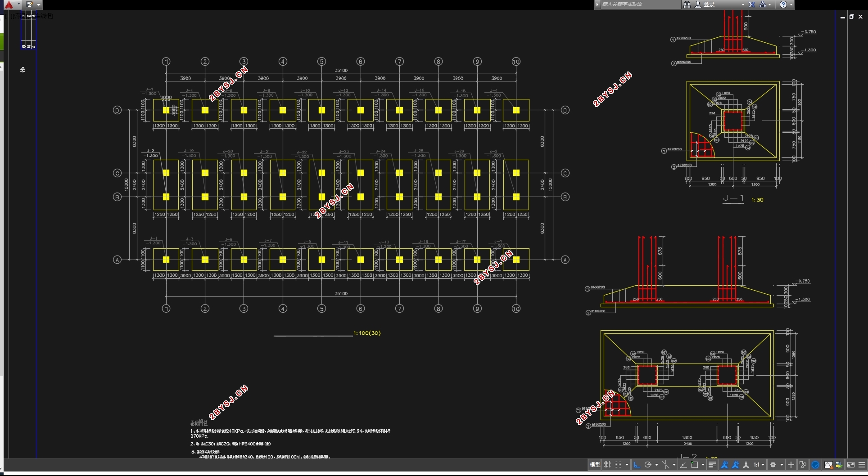Expand the Autodesk 360 dropdown arrow
868x476 pixels.
[769, 4]
